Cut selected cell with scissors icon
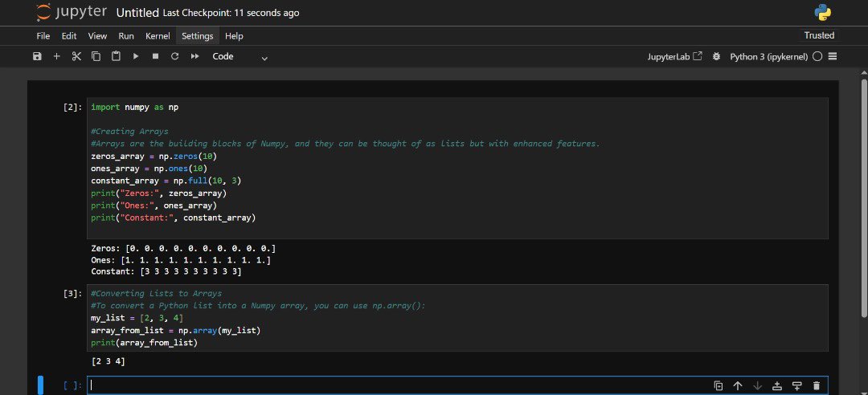Screen dimensions: 868x395 76,56
